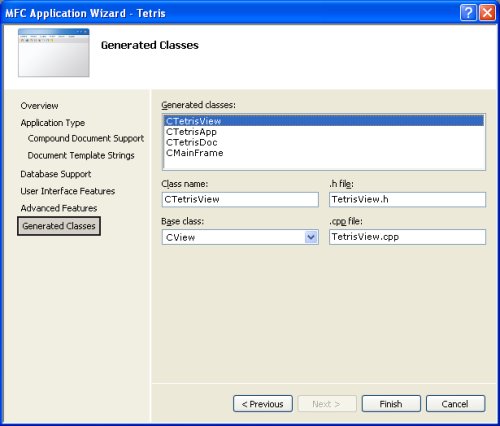Click the Class name label
This screenshot has height=426, width=500.
pyautogui.click(x=184, y=184)
